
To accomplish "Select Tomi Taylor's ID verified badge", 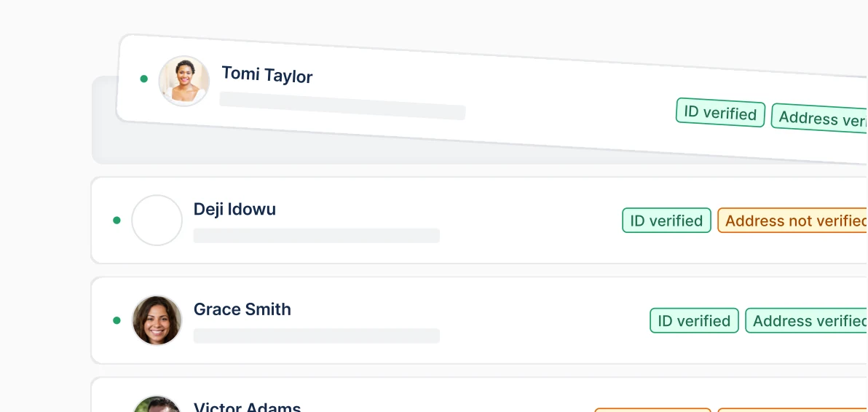I will click(720, 114).
